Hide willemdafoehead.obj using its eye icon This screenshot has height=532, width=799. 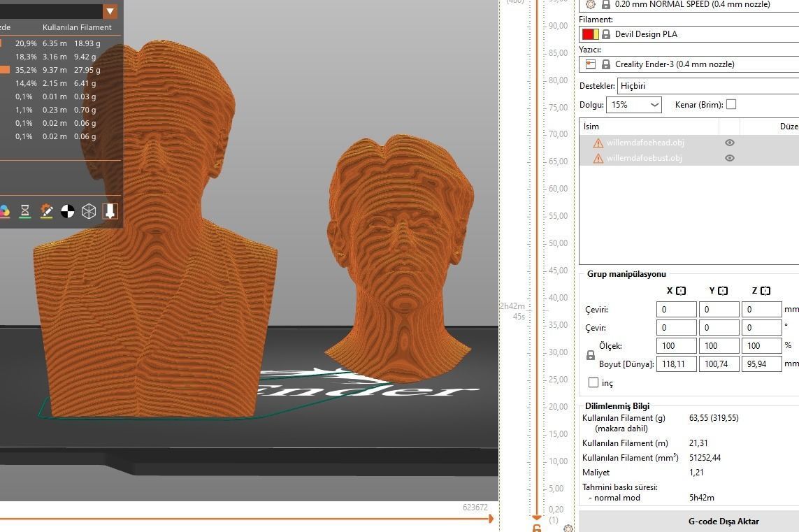click(730, 143)
